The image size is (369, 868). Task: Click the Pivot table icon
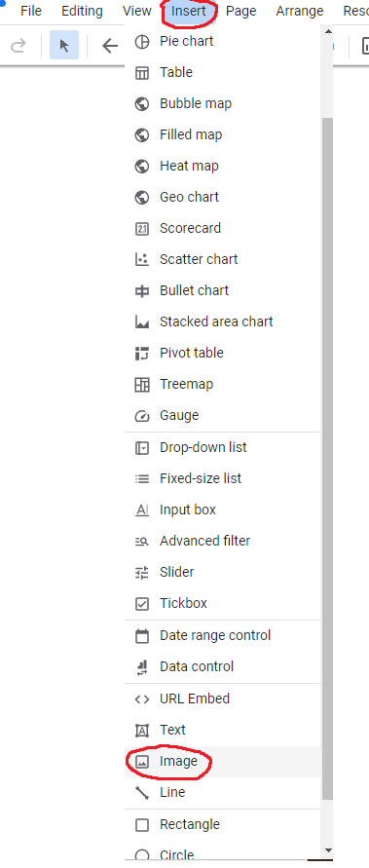point(142,354)
